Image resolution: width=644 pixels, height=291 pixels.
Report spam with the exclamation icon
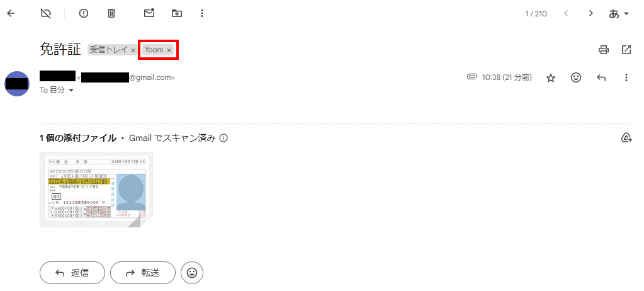point(84,14)
